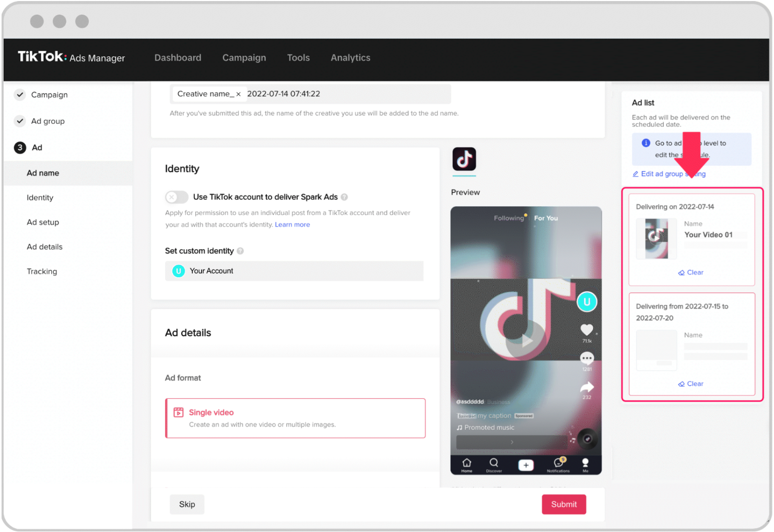The height and width of the screenshot is (532, 774).
Task: Tap the Notifications icon in preview
Action: (558, 464)
